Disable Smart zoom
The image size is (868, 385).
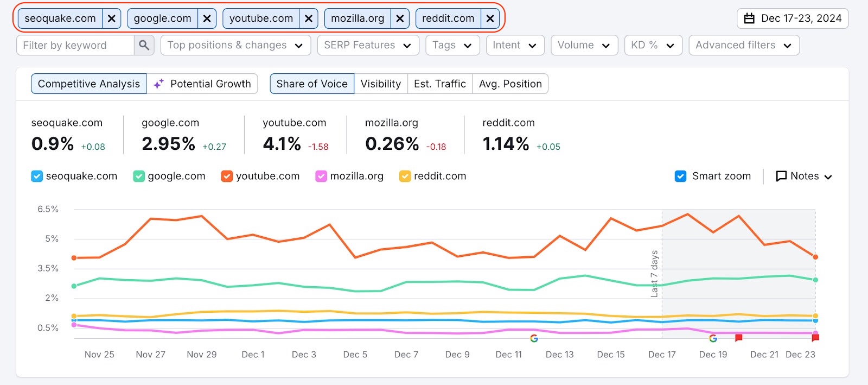coord(680,176)
